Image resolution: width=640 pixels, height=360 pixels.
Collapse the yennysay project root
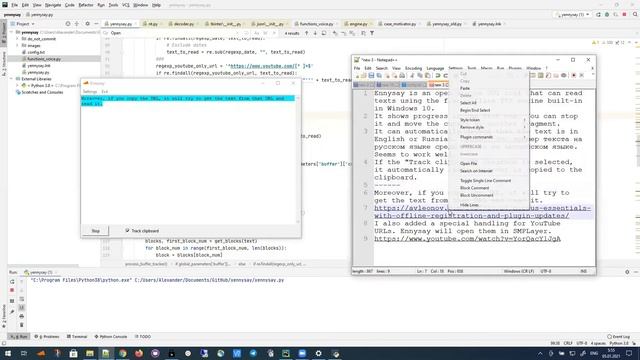pos(12,32)
